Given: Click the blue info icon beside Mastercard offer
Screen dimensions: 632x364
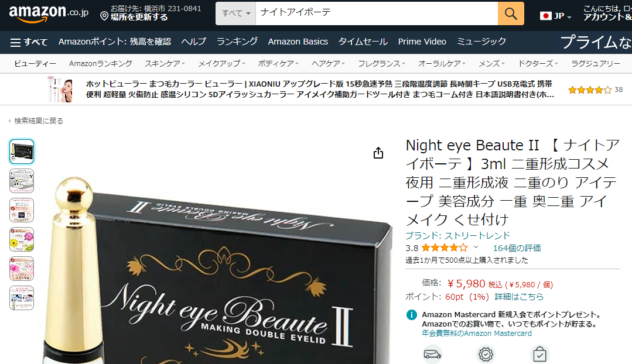Looking at the screenshot, I should click(x=412, y=315).
